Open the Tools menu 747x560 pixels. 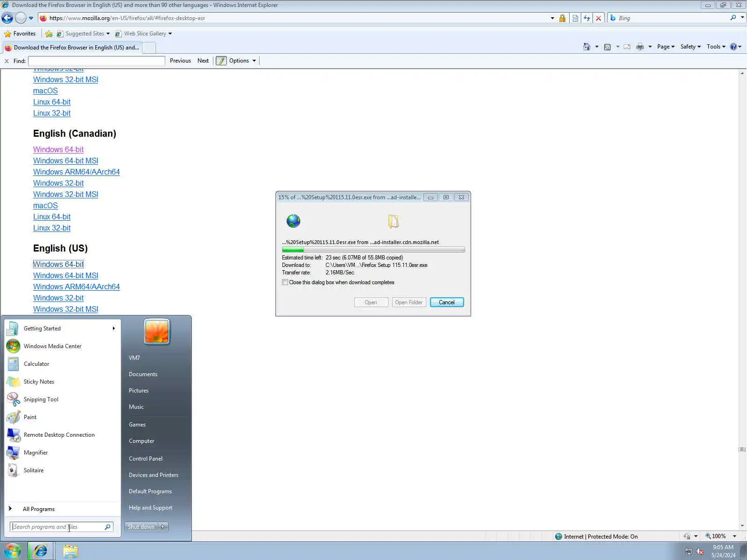click(x=716, y=47)
